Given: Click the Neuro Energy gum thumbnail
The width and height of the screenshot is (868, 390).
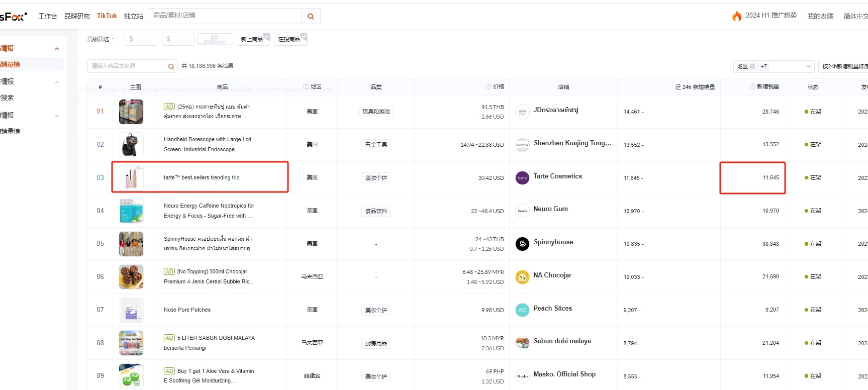Looking at the screenshot, I should 131,211.
